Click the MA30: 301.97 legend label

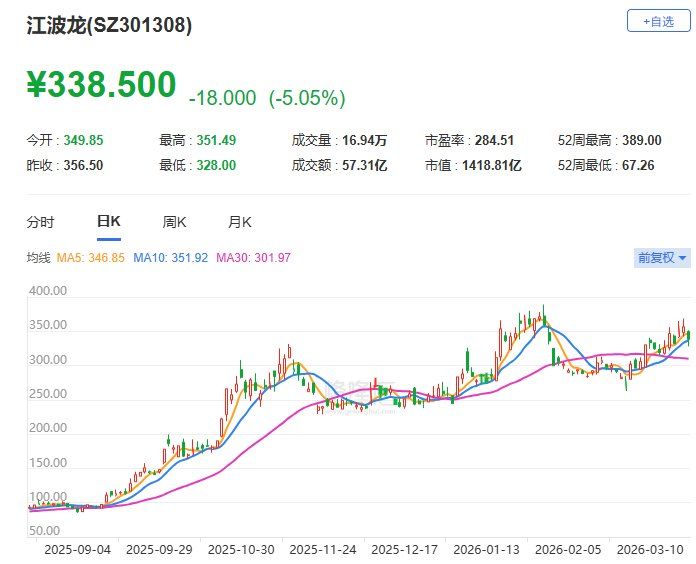tap(253, 258)
